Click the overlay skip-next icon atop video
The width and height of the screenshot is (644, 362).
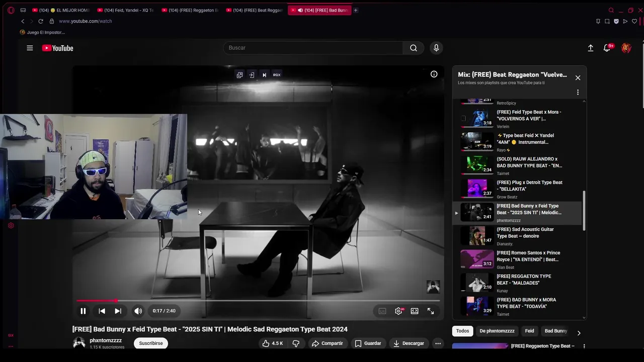(264, 75)
